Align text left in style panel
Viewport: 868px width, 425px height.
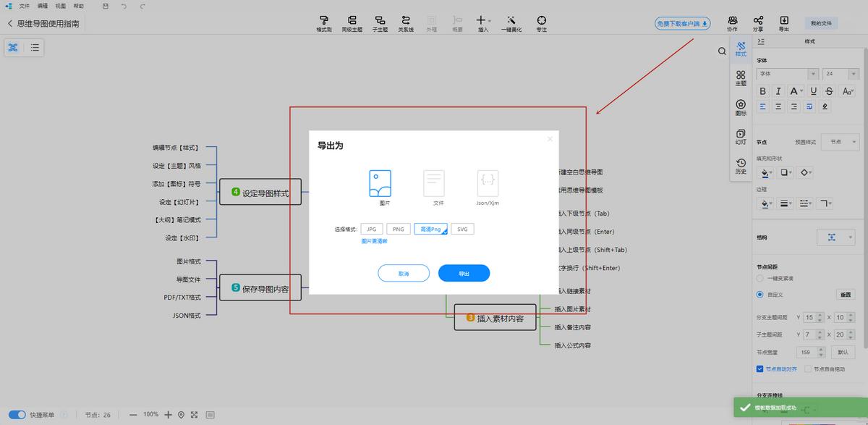pyautogui.click(x=762, y=106)
